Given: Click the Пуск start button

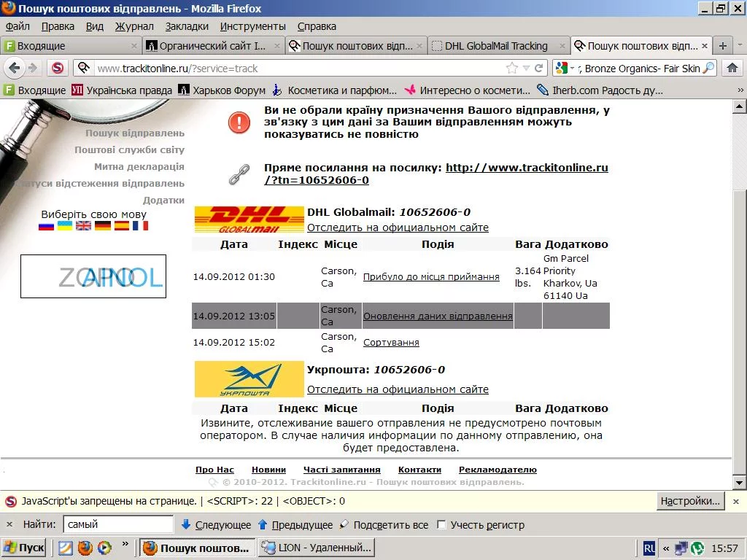Looking at the screenshot, I should (24, 548).
